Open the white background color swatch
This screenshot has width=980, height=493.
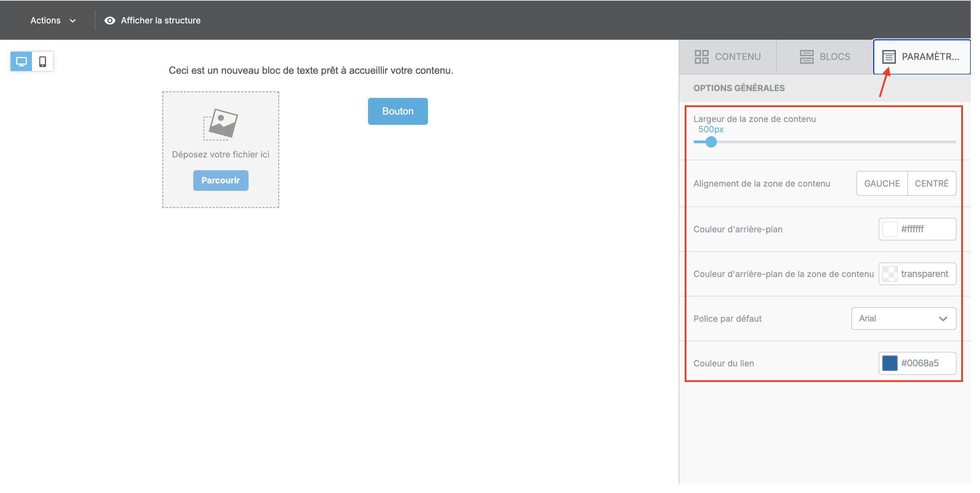pyautogui.click(x=890, y=229)
